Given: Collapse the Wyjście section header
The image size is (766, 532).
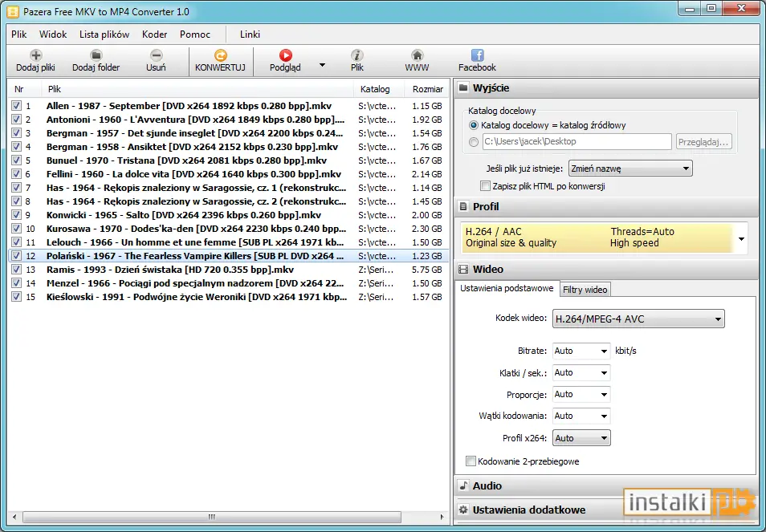Looking at the screenshot, I should pos(605,87).
